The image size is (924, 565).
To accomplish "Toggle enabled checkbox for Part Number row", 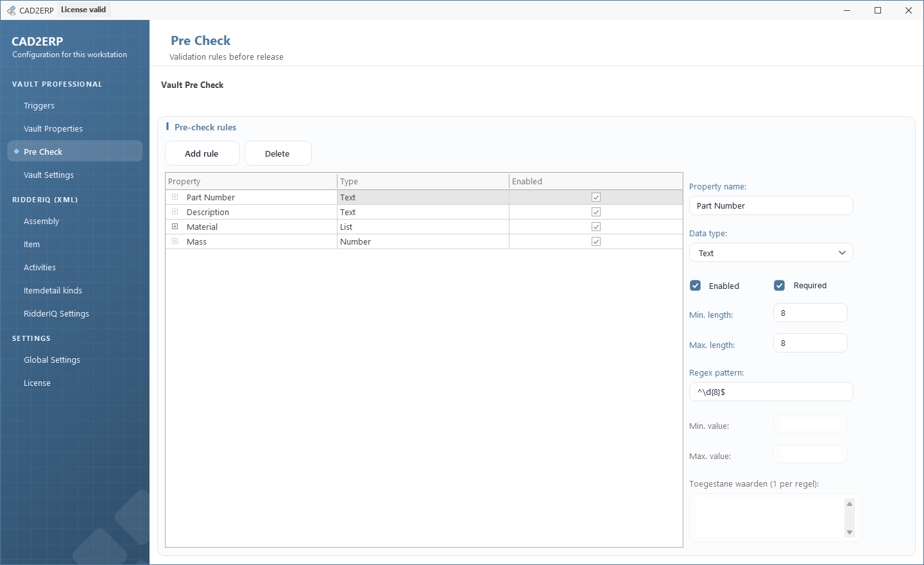I will pyautogui.click(x=596, y=197).
